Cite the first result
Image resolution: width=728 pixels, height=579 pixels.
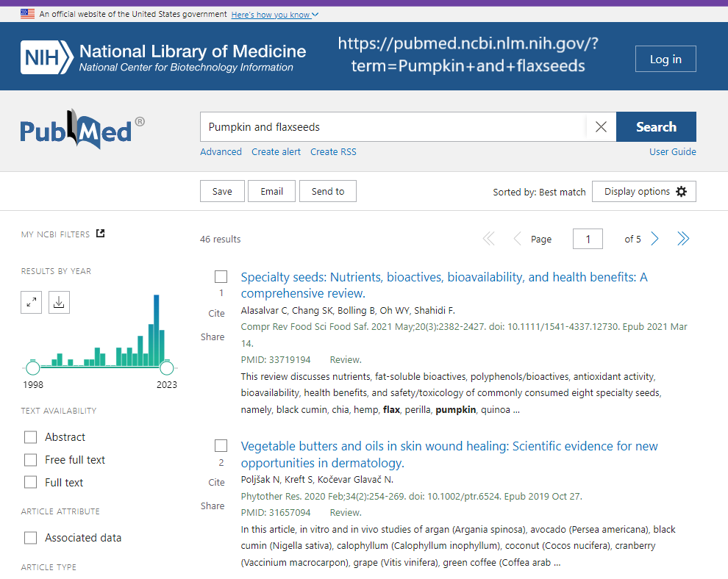[216, 314]
